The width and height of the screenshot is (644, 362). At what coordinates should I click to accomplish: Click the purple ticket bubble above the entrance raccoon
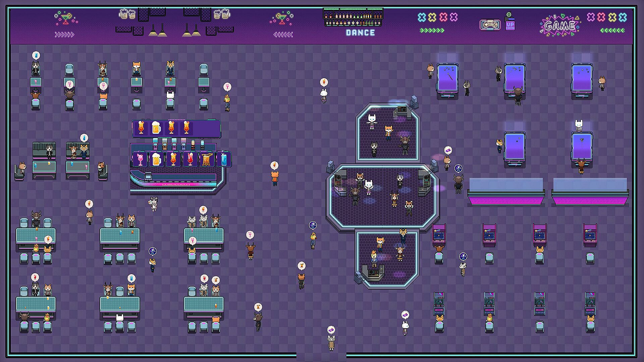[x=331, y=330]
